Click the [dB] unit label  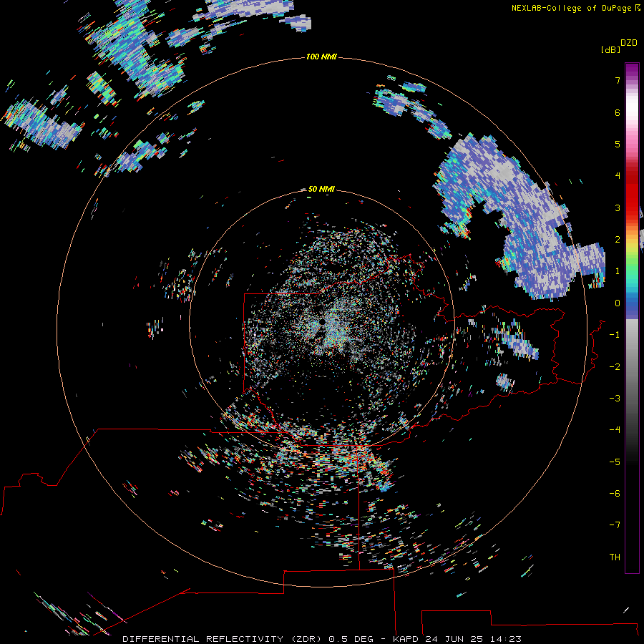tap(610, 49)
